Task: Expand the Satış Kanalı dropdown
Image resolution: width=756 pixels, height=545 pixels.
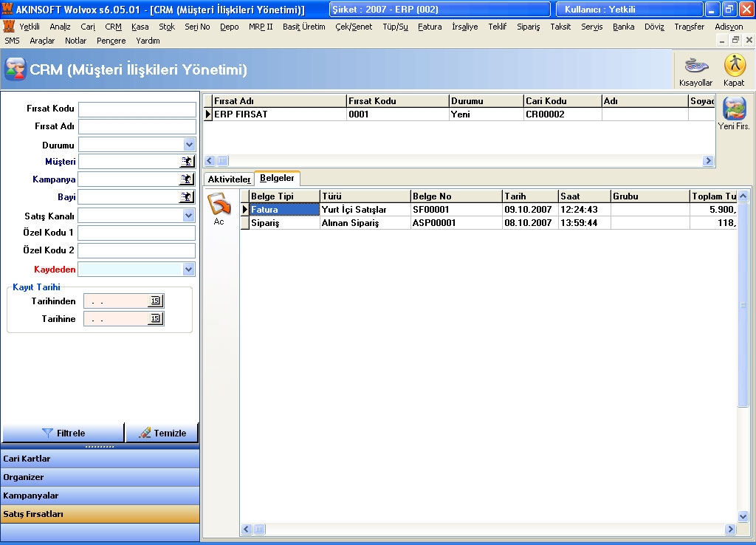Action: pyautogui.click(x=189, y=216)
